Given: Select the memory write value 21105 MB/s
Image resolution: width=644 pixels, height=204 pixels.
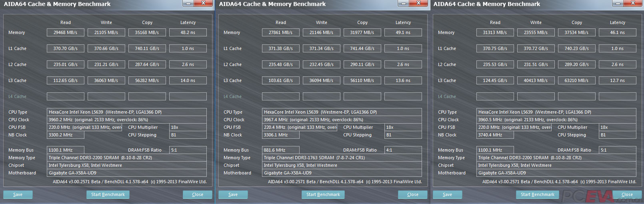Looking at the screenshot, I should (x=106, y=32).
